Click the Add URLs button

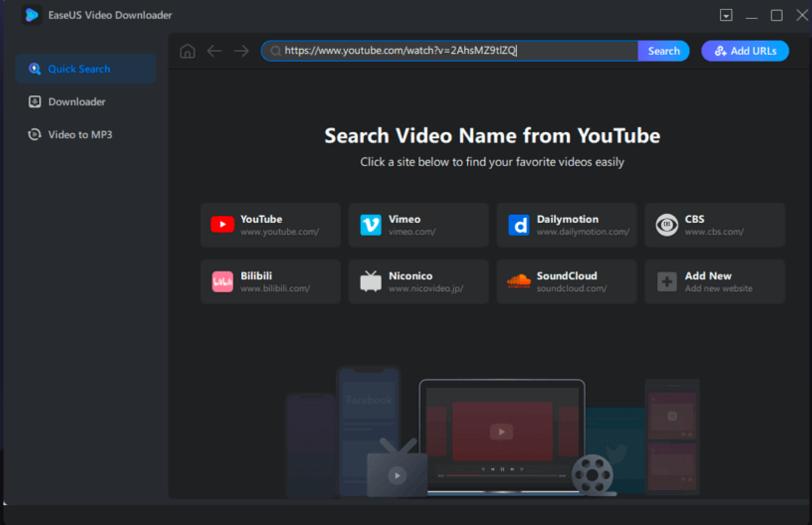coord(745,51)
